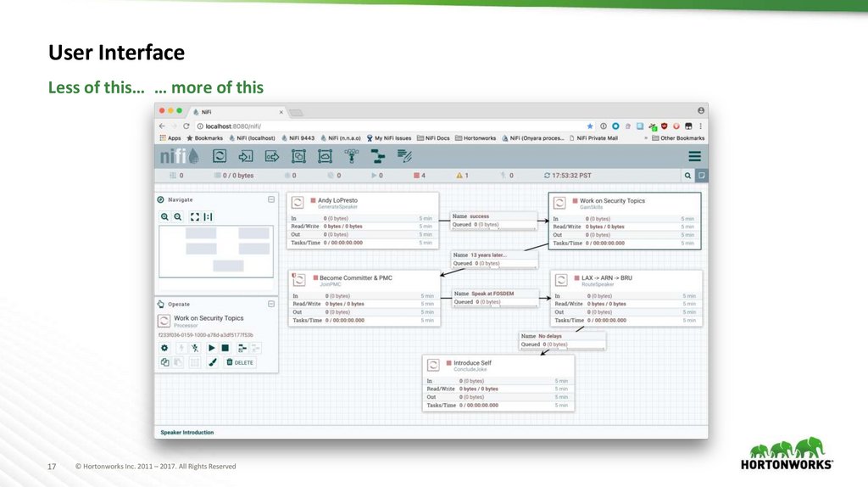Image resolution: width=868 pixels, height=487 pixels.
Task: Click the browser back arrow
Action: tap(162, 126)
